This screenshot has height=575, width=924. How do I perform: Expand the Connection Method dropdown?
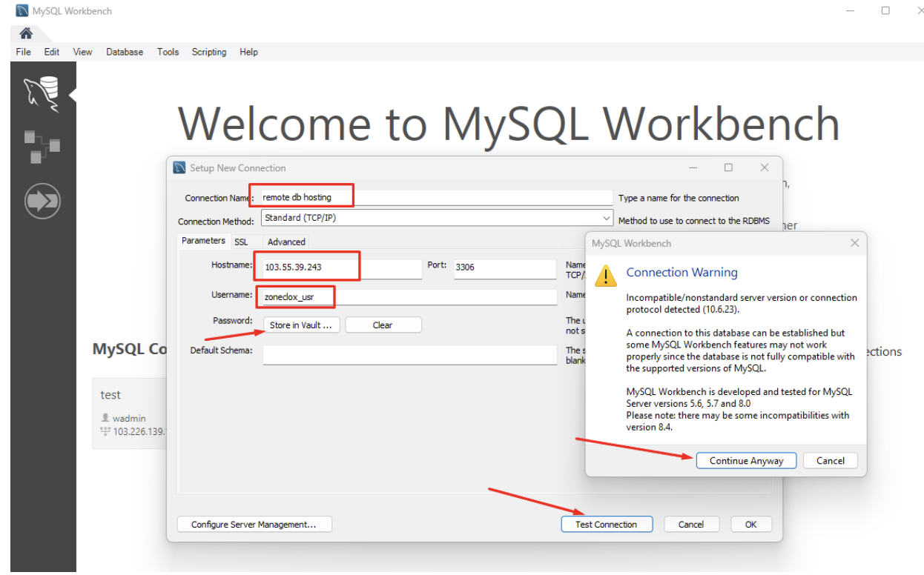(607, 219)
